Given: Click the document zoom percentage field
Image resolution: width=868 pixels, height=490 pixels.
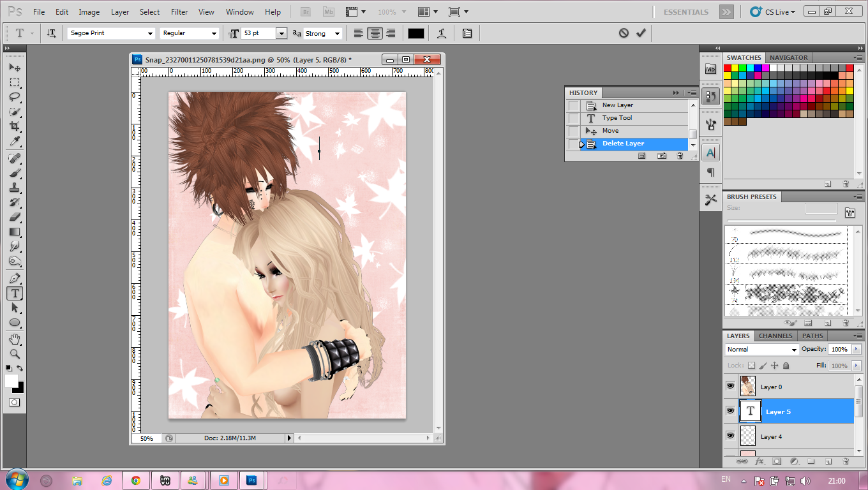Looking at the screenshot, I should 147,438.
